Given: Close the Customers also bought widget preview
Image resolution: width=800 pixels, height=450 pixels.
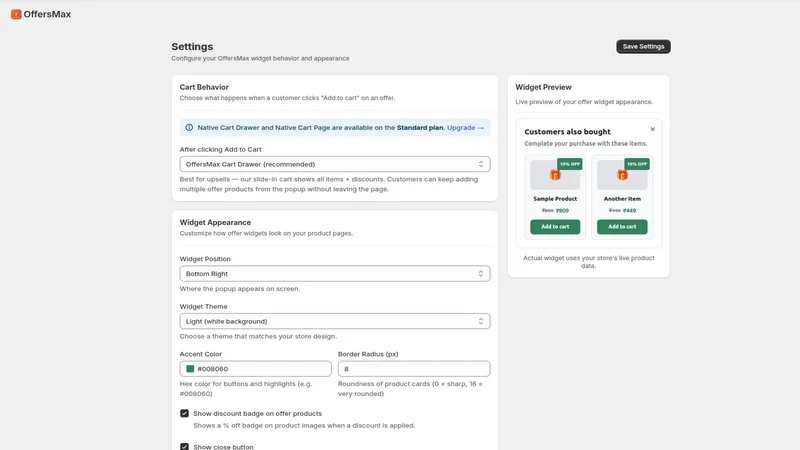Looking at the screenshot, I should pyautogui.click(x=653, y=129).
